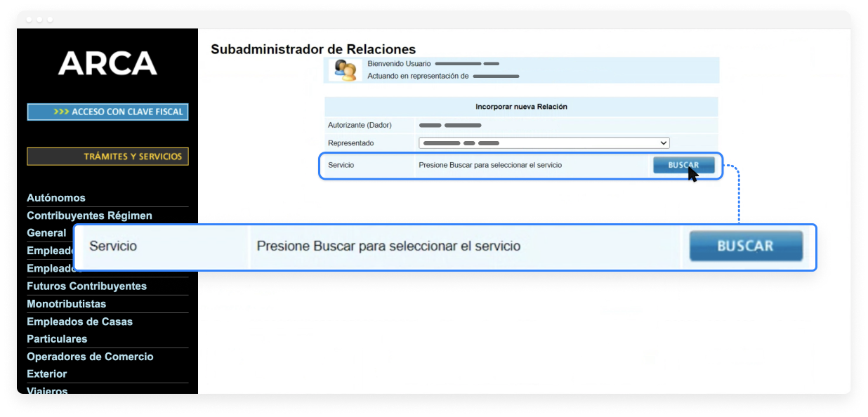Click the Incorporar nueva Relación header
This screenshot has width=868, height=417.
click(521, 107)
